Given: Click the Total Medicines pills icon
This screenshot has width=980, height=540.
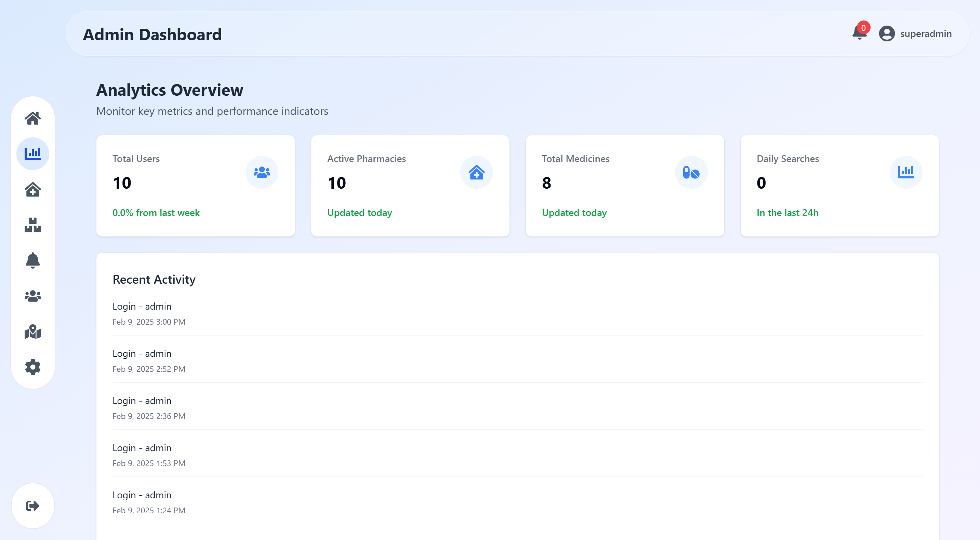Looking at the screenshot, I should coord(691,172).
